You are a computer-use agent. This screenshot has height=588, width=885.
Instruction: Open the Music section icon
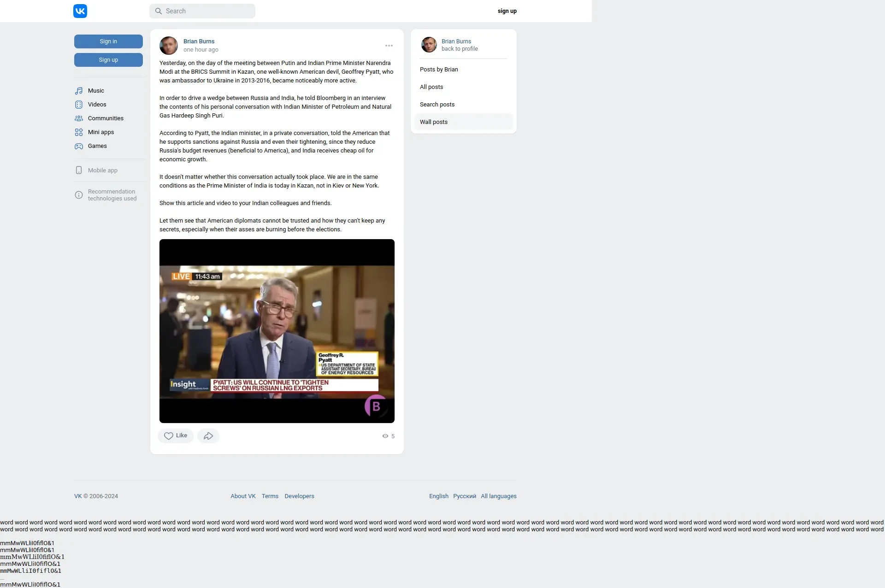coord(79,91)
